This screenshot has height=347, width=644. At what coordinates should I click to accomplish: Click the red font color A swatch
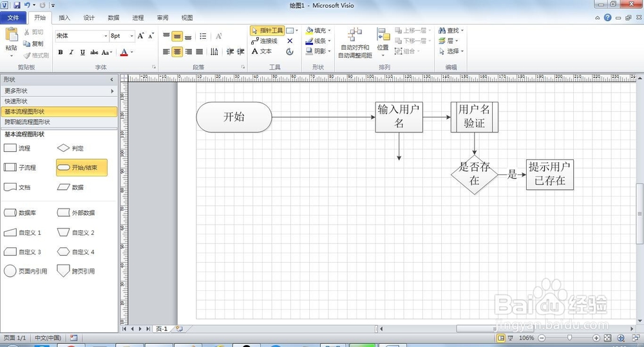tap(124, 52)
